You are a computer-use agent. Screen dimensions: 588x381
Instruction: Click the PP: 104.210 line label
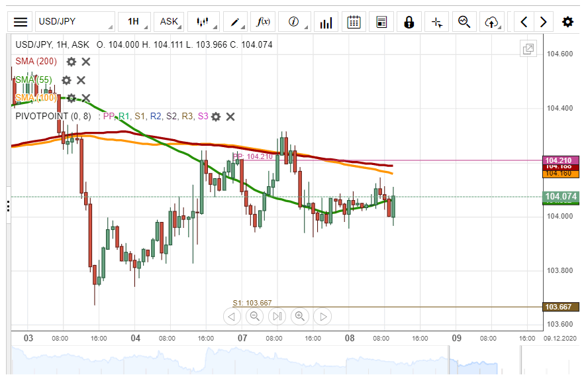(x=253, y=156)
